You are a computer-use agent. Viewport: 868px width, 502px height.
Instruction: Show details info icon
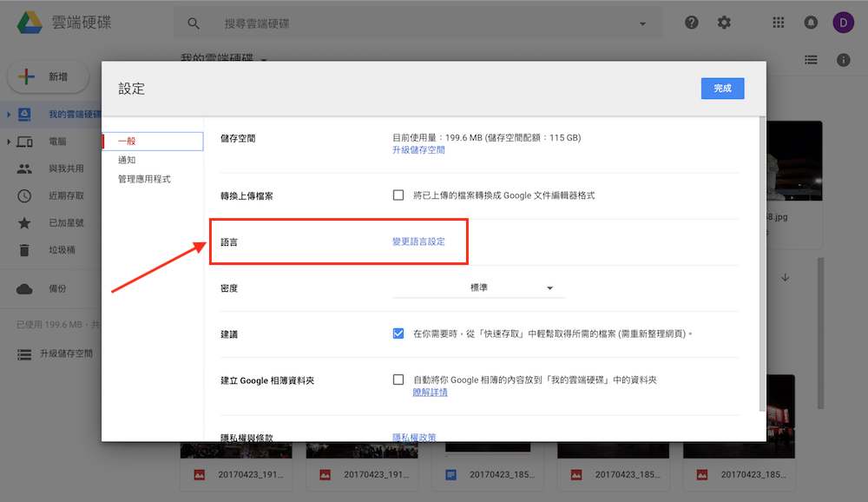[843, 60]
